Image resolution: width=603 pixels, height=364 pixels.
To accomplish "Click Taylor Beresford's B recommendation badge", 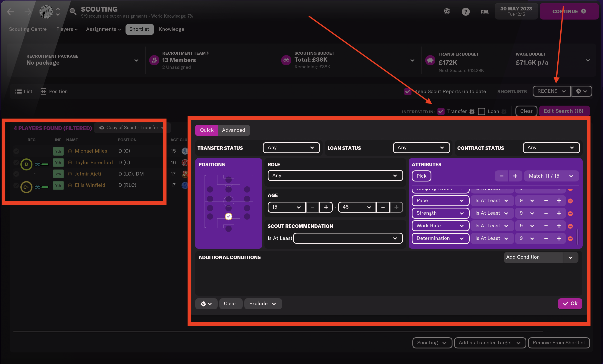I will [x=26, y=164].
